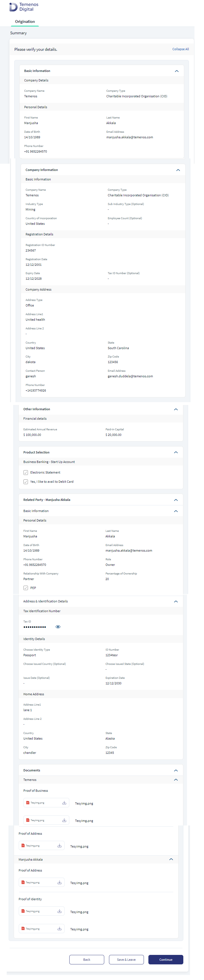Download first file under Proof of Business
The image size is (204, 980).
(x=64, y=803)
